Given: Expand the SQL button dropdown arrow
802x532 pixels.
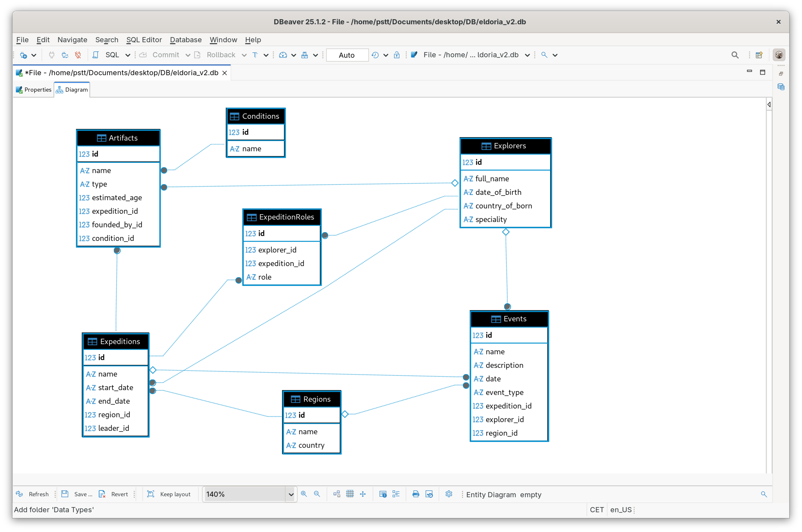Looking at the screenshot, I should (x=128, y=55).
